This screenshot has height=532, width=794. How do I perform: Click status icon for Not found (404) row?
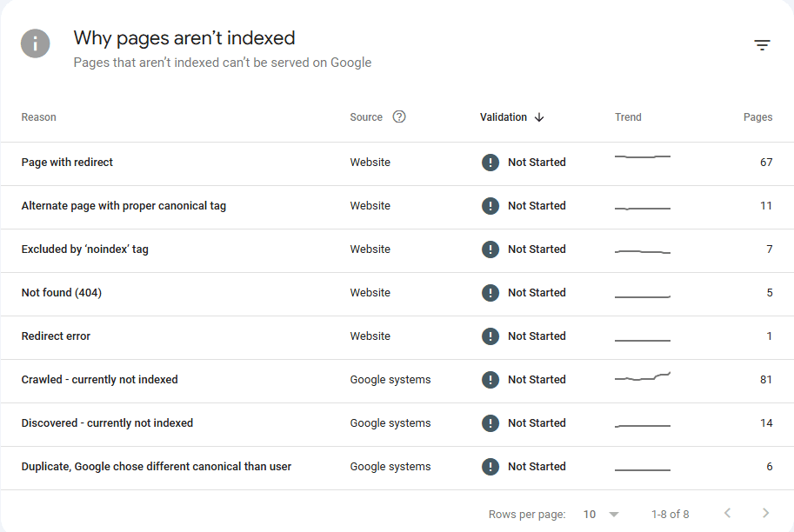point(490,293)
